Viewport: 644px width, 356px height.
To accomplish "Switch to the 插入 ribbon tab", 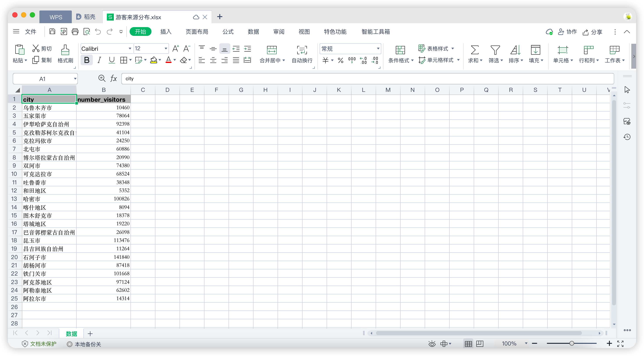I will (166, 32).
